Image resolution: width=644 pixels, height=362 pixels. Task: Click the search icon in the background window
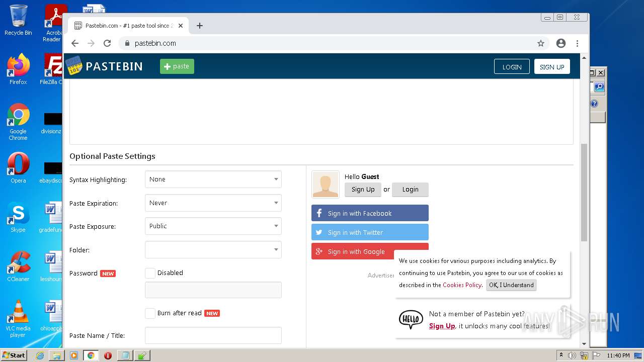(599, 87)
